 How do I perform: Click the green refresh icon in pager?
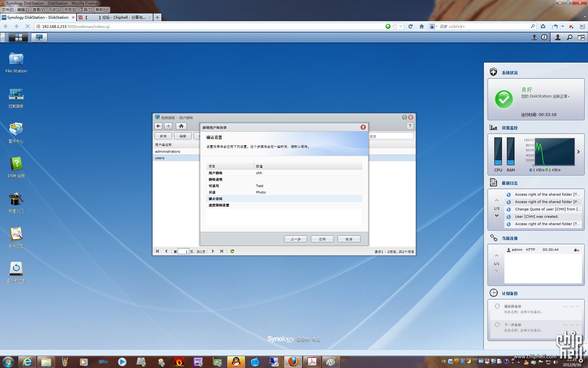pyautogui.click(x=232, y=251)
